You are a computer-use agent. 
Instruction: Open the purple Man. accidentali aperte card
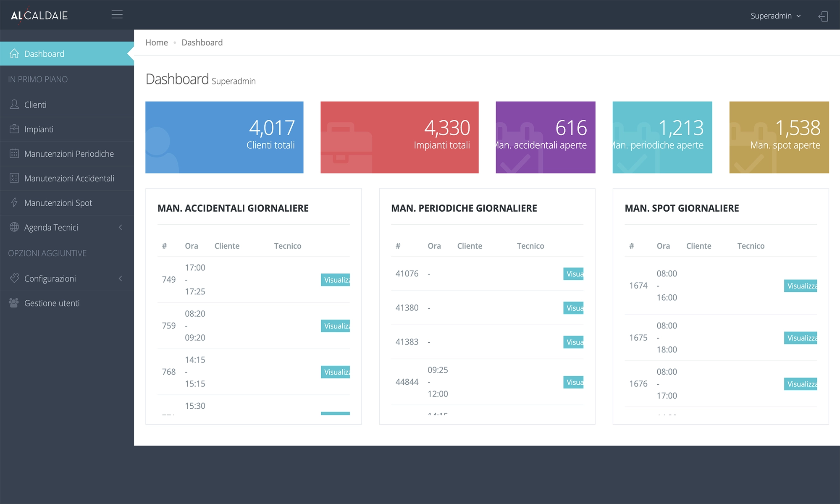click(x=546, y=137)
